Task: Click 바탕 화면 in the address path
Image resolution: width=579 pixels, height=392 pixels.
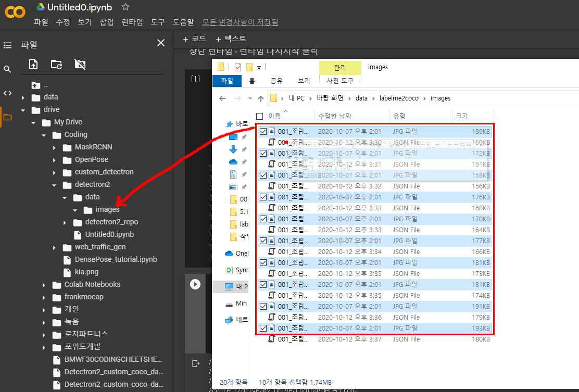Action: pos(330,98)
